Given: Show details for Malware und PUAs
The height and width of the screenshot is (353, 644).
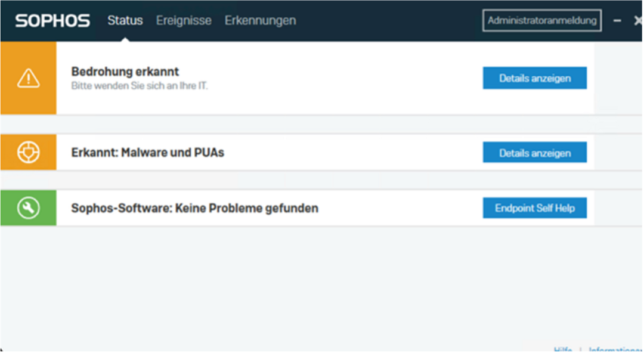Looking at the screenshot, I should (x=534, y=153).
